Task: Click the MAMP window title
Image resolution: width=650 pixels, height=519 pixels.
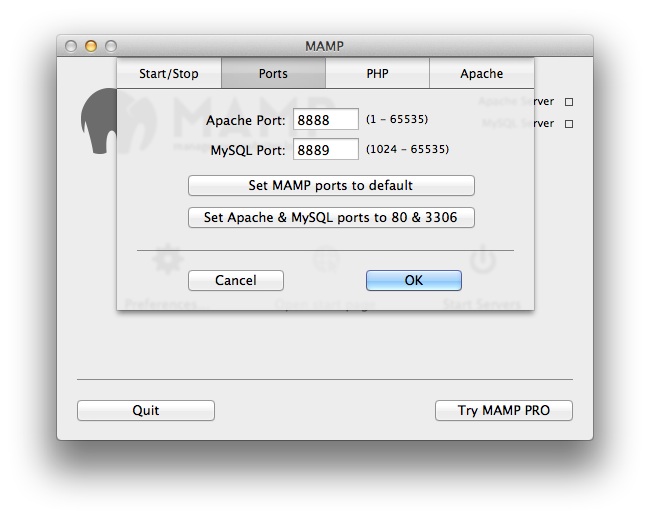Action: (324, 46)
